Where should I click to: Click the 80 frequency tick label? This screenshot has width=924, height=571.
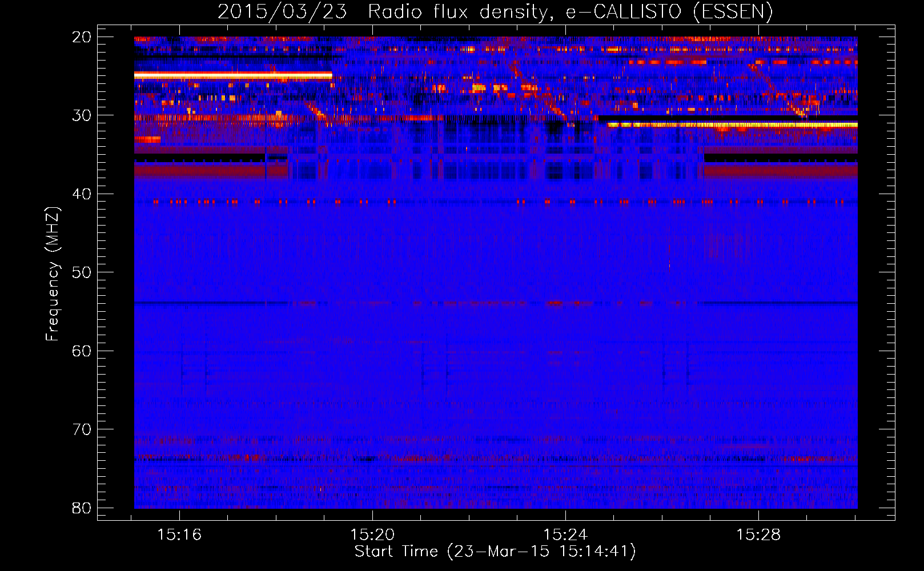[82, 508]
